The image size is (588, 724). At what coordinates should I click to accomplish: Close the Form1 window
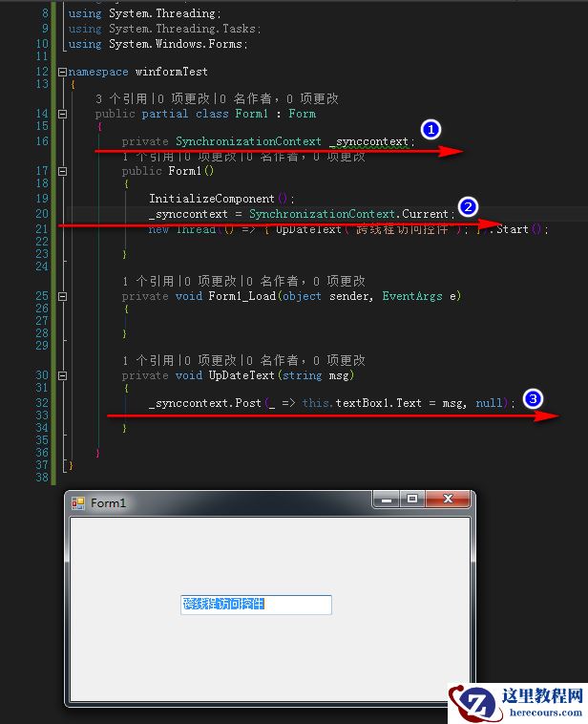[448, 500]
